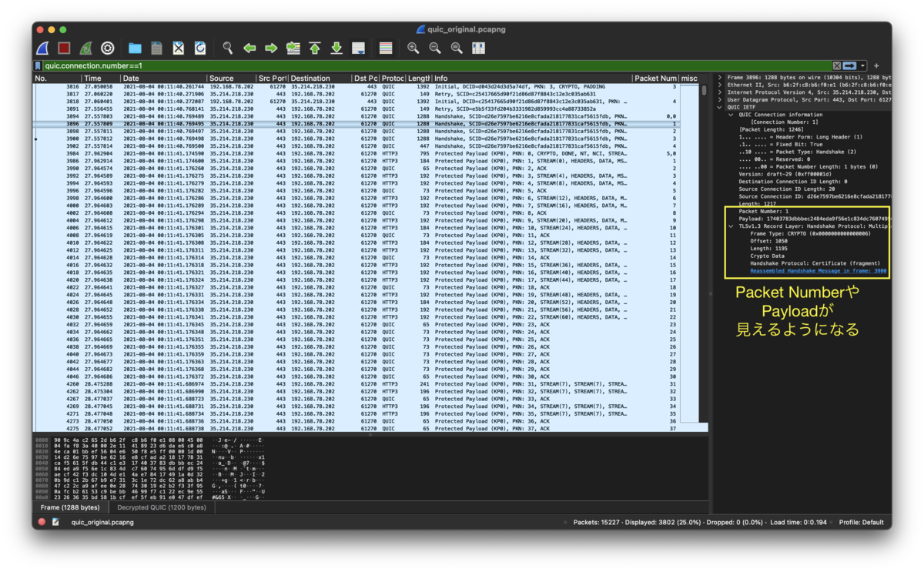The height and width of the screenshot is (572, 924).
Task: Go forward to next packet arrow
Action: click(271, 49)
